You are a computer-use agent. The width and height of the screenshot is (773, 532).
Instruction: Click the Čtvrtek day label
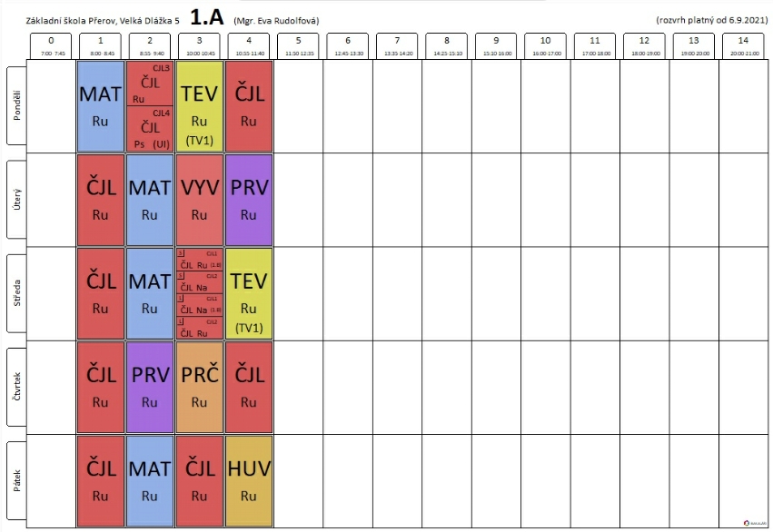pyautogui.click(x=16, y=387)
